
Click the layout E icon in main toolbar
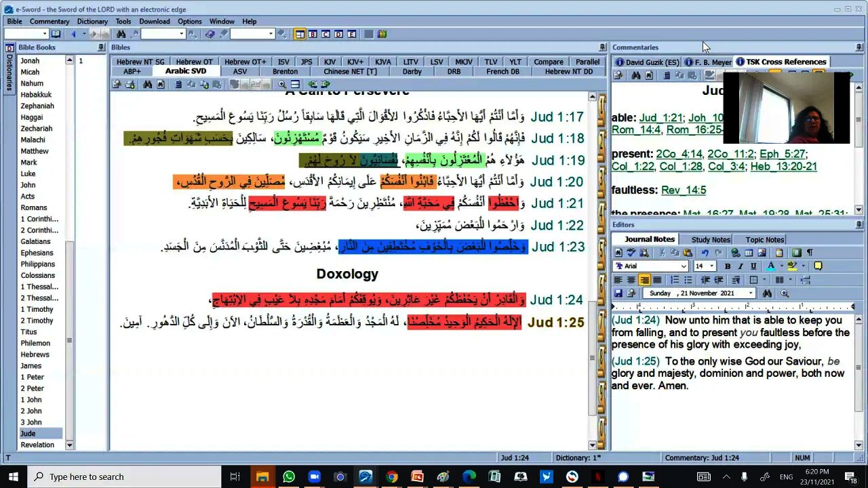[x=352, y=34]
